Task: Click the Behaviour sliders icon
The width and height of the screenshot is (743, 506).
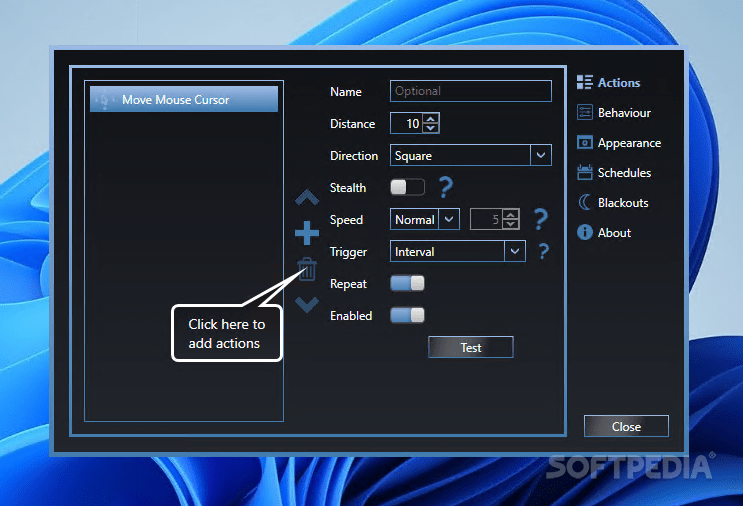Action: click(585, 113)
